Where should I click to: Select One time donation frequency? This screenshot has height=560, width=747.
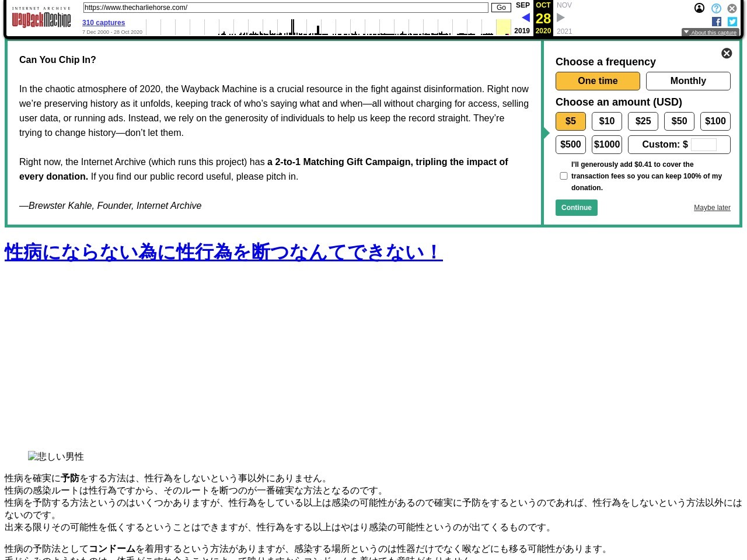point(598,81)
